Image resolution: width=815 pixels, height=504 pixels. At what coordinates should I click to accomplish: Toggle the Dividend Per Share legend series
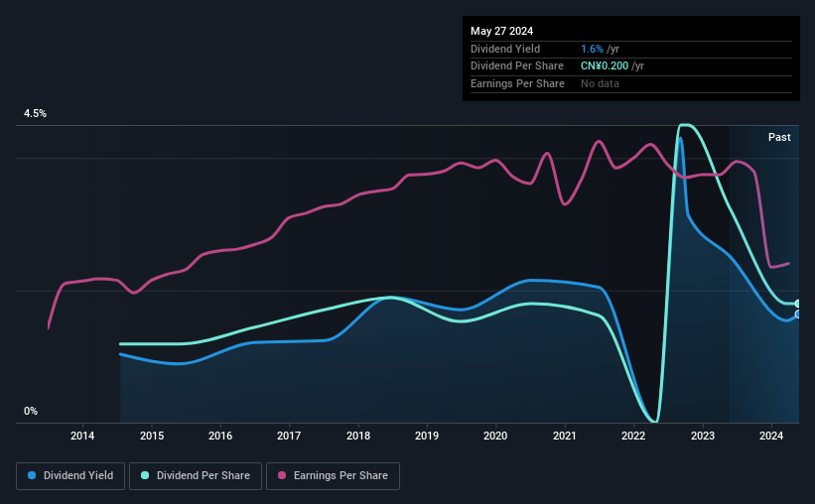point(196,476)
